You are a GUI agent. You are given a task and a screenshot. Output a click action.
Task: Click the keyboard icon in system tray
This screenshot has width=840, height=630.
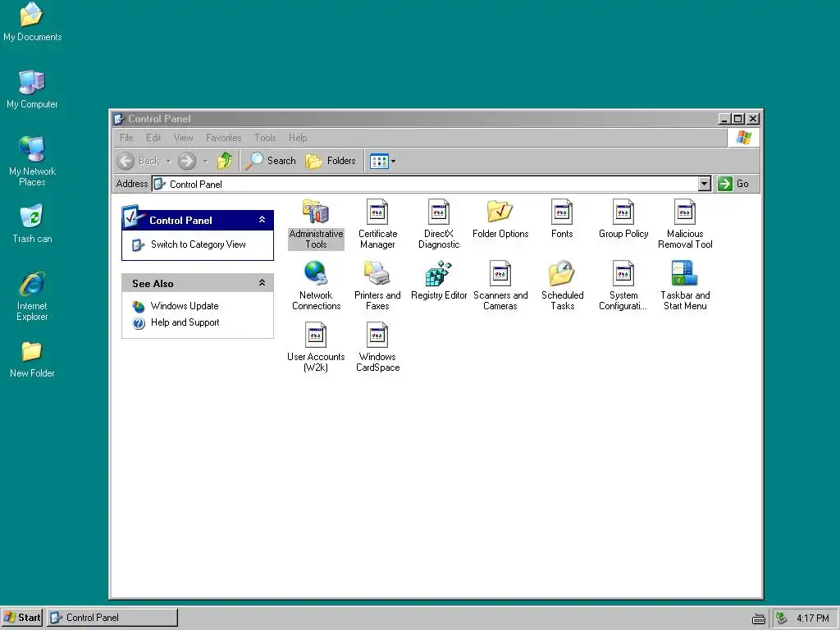pos(758,619)
